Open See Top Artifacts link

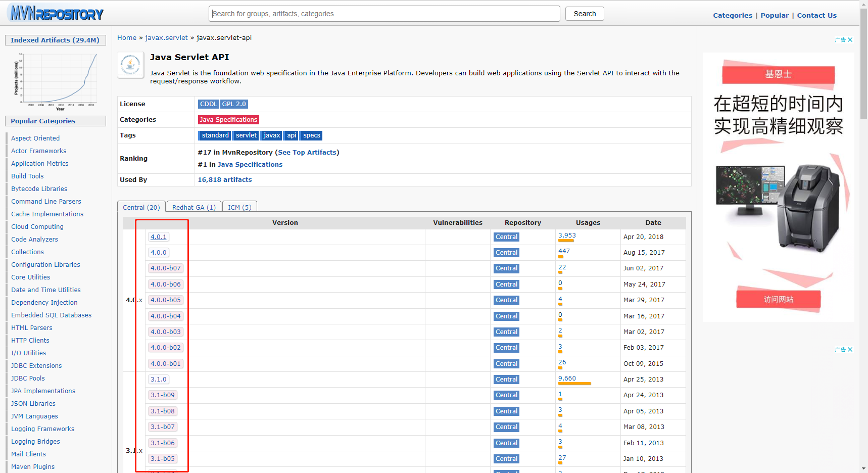pos(307,153)
